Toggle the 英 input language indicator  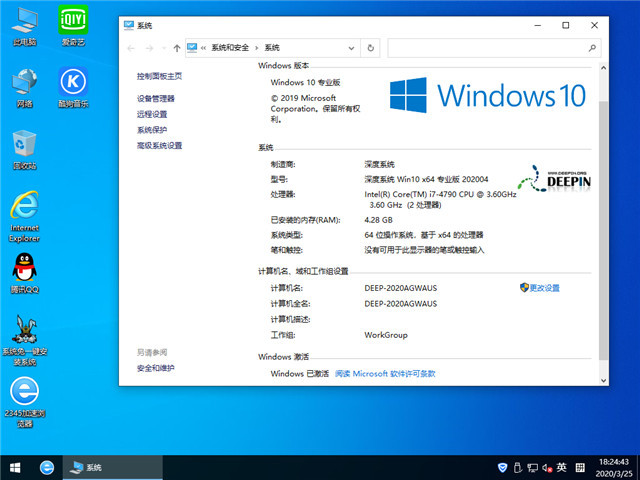point(562,468)
